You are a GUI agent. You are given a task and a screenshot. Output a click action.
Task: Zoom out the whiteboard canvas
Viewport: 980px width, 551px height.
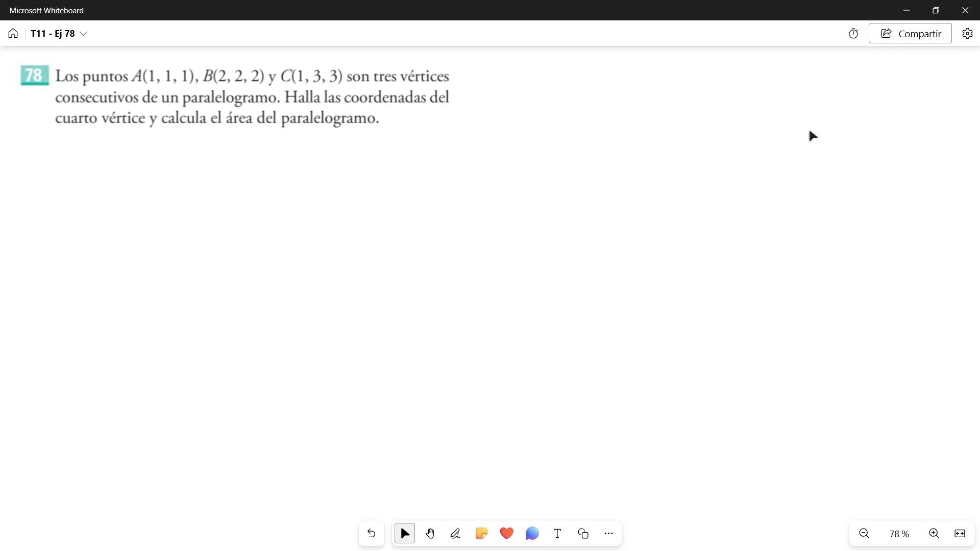[x=864, y=534]
